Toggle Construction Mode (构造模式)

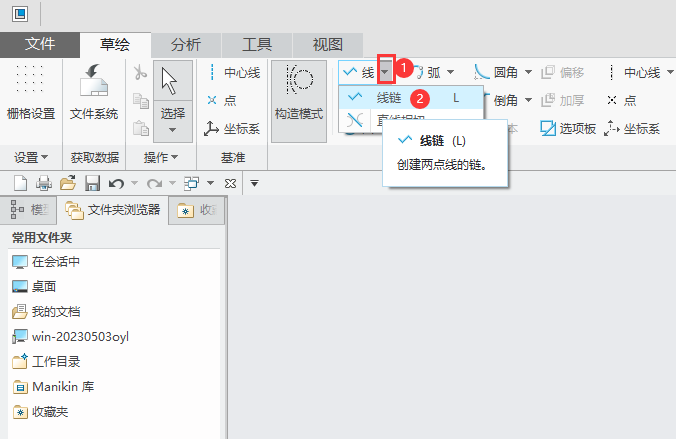tap(299, 101)
